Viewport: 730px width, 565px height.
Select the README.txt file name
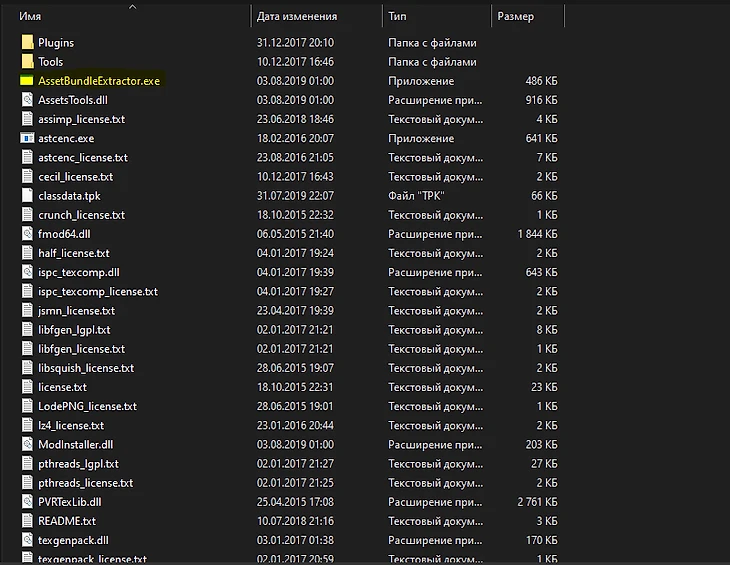click(67, 521)
